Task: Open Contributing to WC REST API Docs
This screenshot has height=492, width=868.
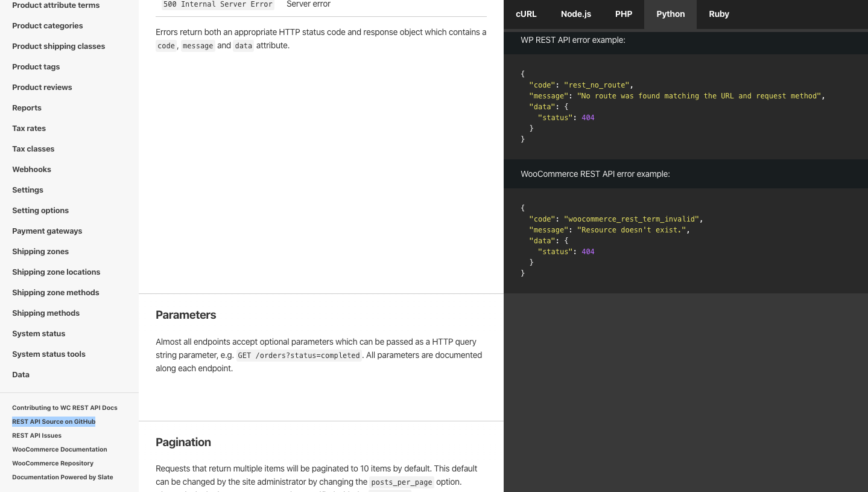Action: point(65,407)
